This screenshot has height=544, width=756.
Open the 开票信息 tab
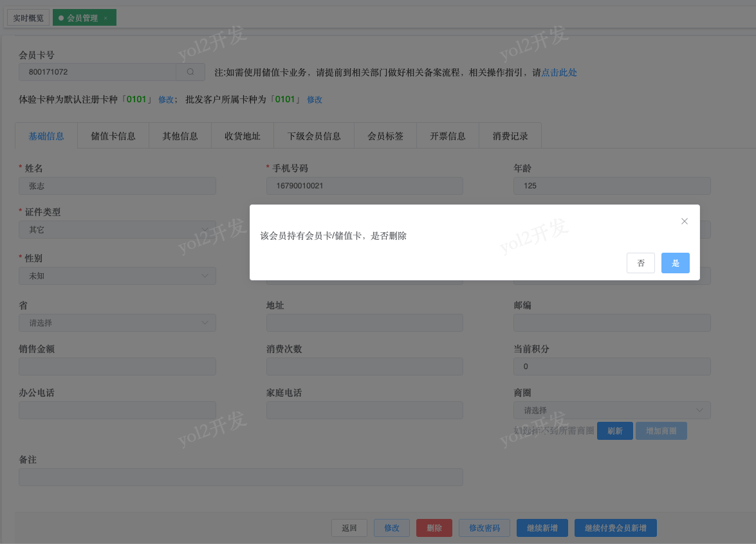(447, 136)
